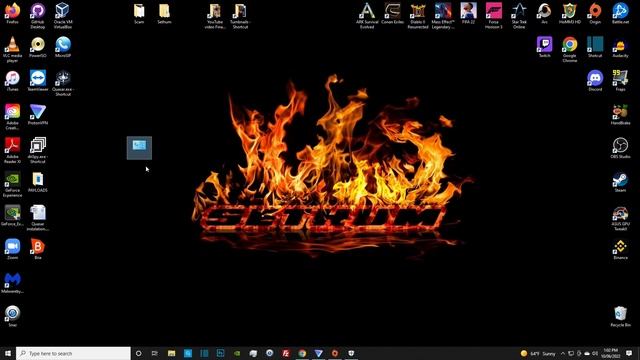Launch the FIFA 22 shortcut

(468, 13)
